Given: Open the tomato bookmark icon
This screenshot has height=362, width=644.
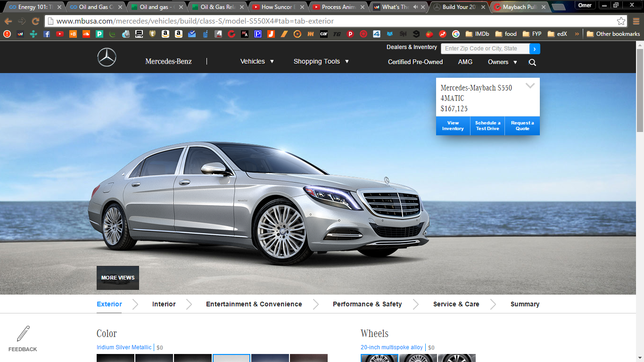Looking at the screenshot, I should tap(429, 34).
